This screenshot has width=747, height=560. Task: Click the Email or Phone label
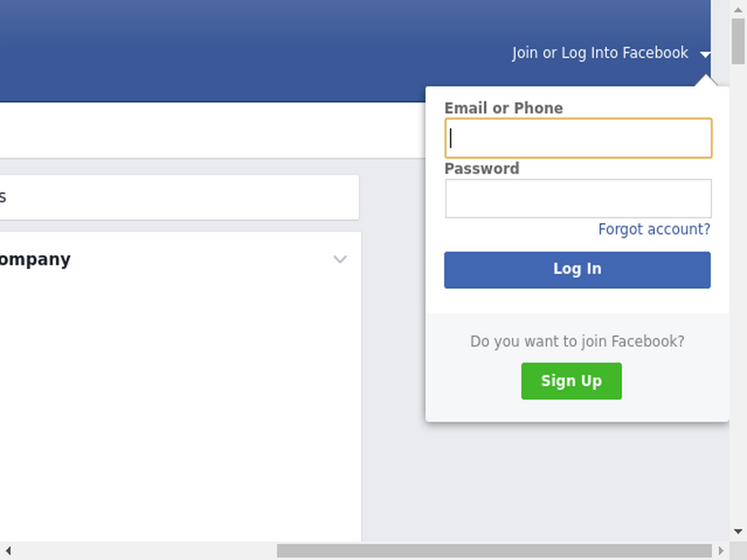point(503,108)
